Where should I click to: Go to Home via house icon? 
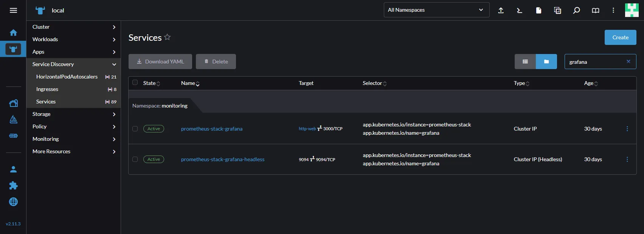coord(13,32)
